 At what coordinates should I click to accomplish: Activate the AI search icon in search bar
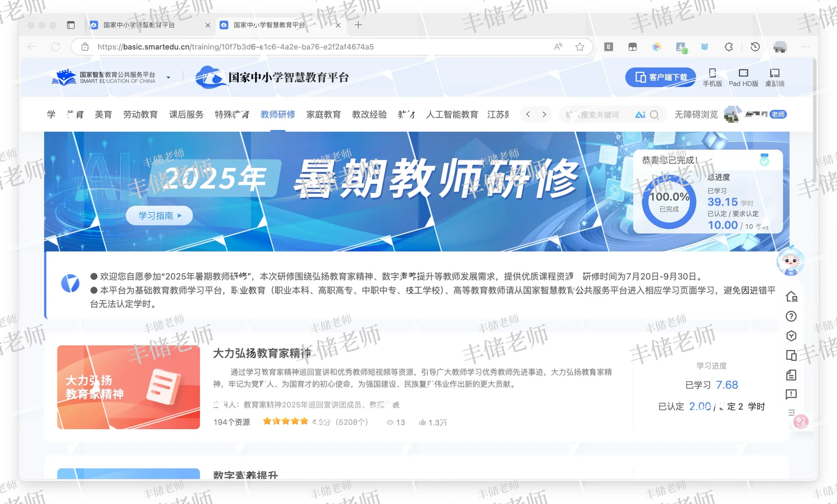[x=640, y=114]
